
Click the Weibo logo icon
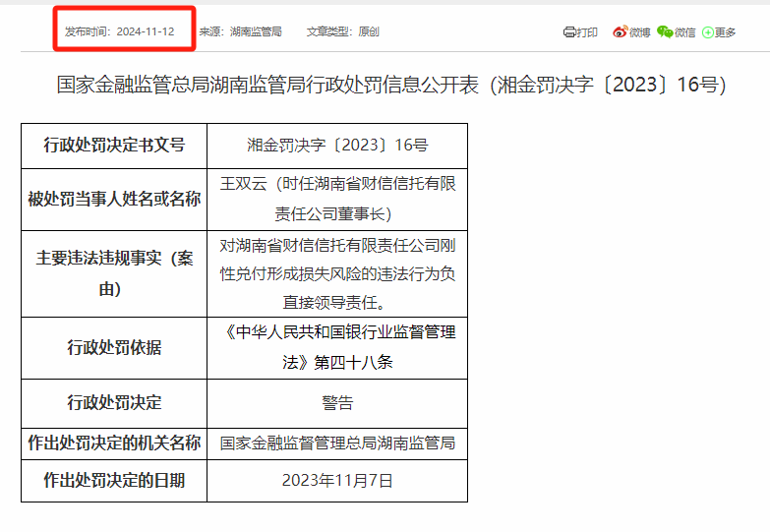(621, 31)
